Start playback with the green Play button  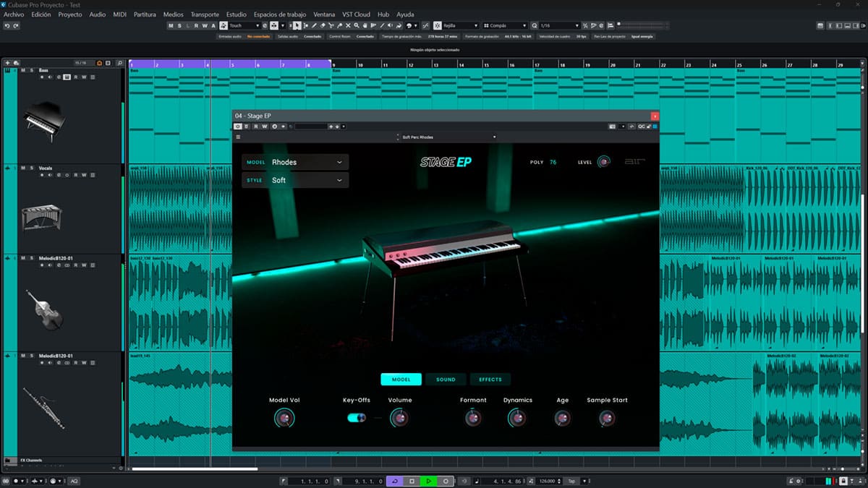pyautogui.click(x=428, y=481)
